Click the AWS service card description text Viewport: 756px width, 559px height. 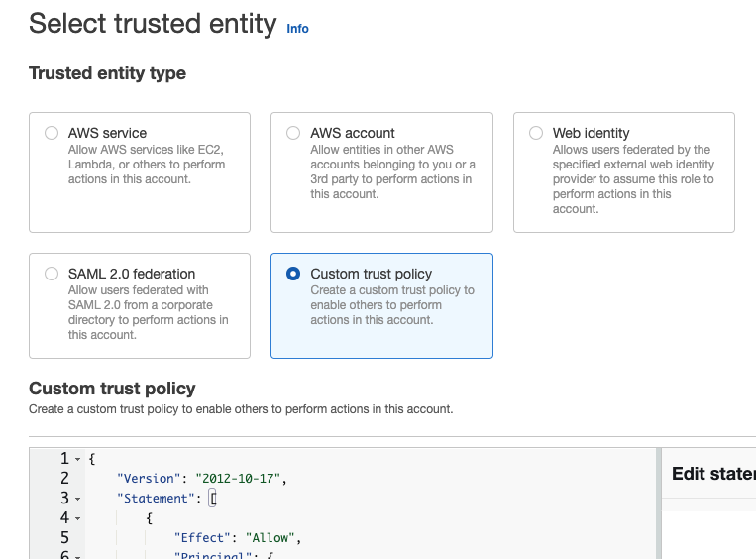click(146, 165)
